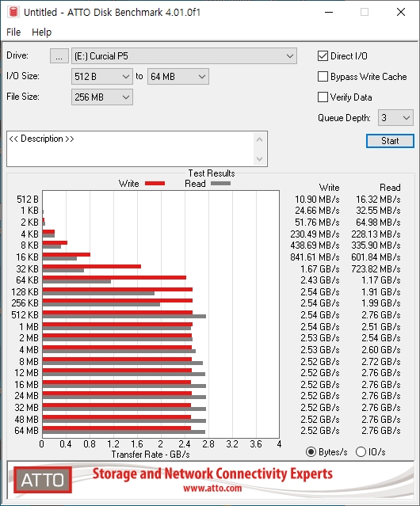Click the ATTO disk app icon in title bar

click(13, 12)
